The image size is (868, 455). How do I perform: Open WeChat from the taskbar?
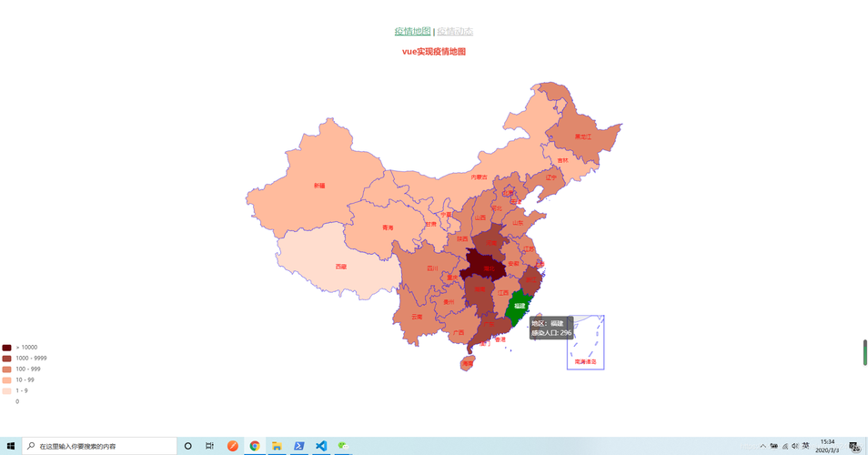pyautogui.click(x=343, y=446)
